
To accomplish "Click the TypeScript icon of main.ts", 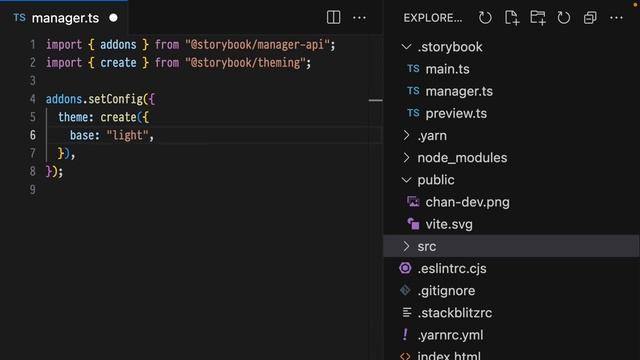I will (x=413, y=69).
